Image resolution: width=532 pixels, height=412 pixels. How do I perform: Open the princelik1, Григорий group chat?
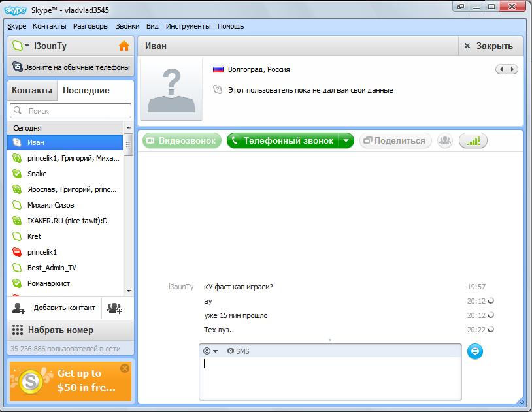click(x=65, y=158)
